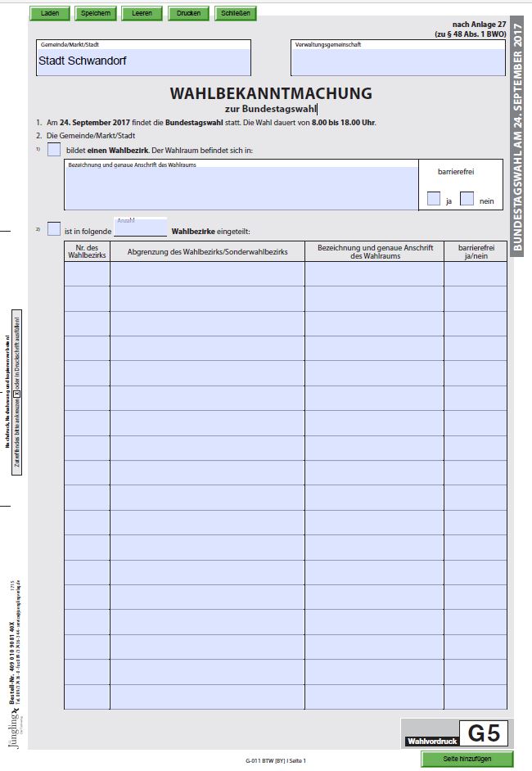This screenshot has width=532, height=771.
Task: Check the 'ist in folgende Wahlbezirke' box
Action: pyautogui.click(x=54, y=228)
